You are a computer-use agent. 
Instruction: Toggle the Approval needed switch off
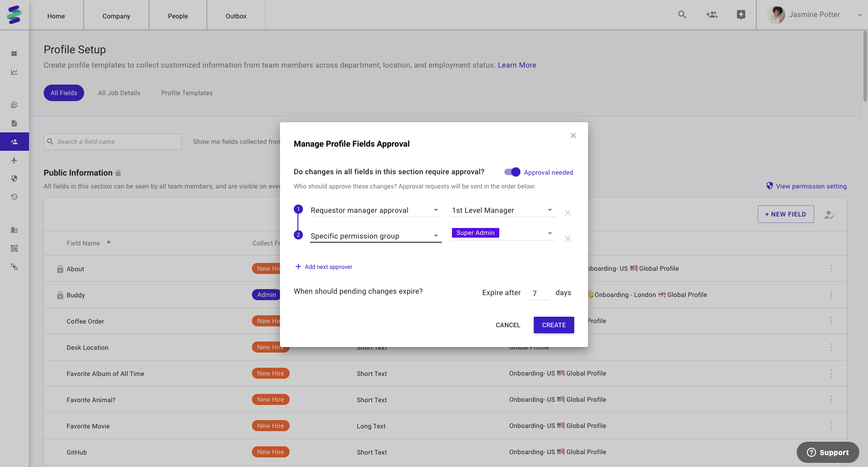click(512, 172)
